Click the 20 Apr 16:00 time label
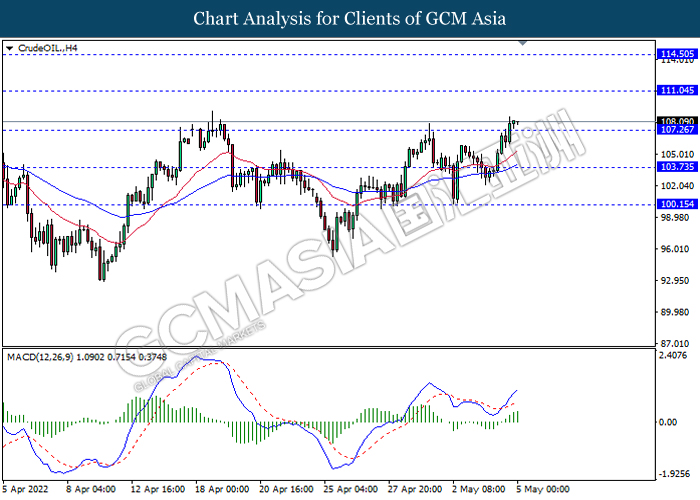 286,489
